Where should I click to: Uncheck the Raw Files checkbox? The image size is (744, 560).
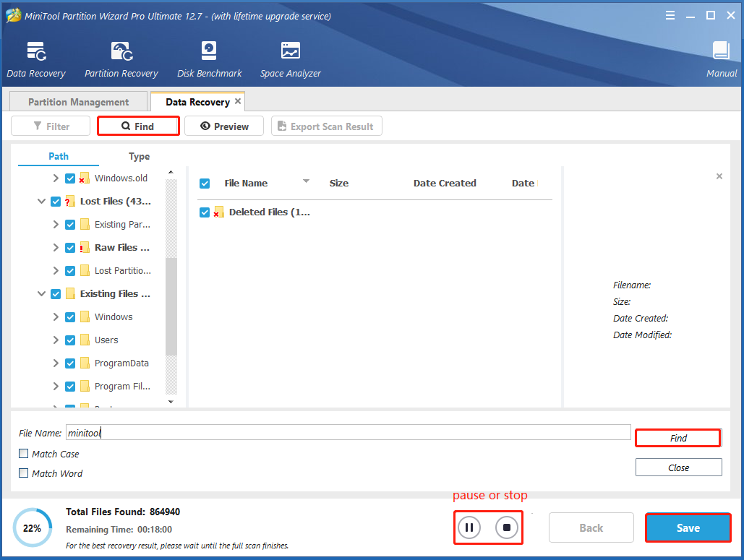point(70,248)
